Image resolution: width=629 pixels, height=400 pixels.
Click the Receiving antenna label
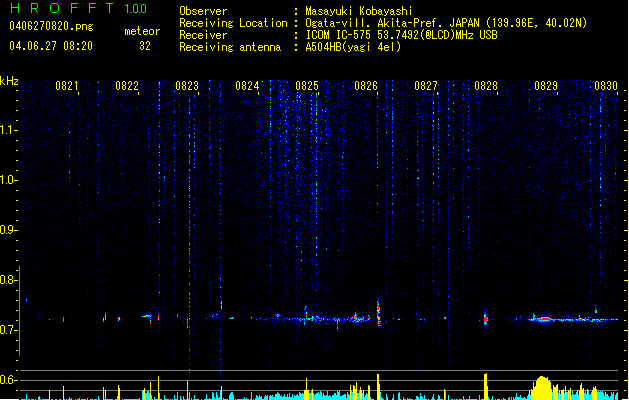(230, 47)
